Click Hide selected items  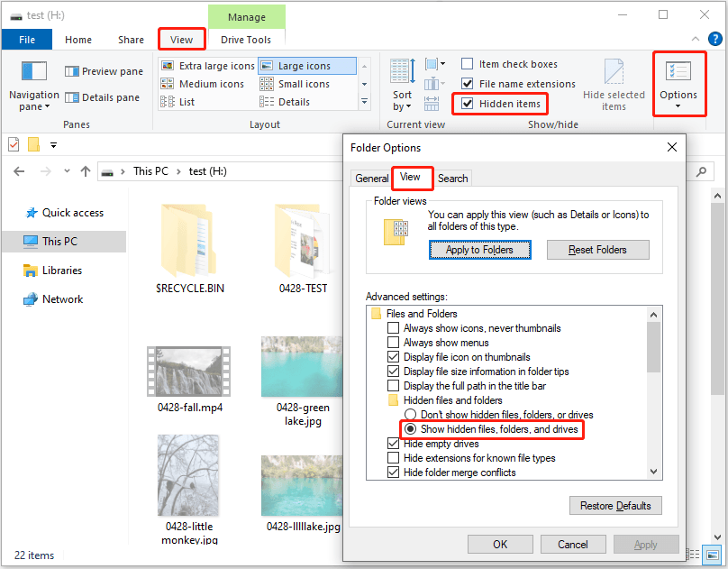[x=614, y=86]
